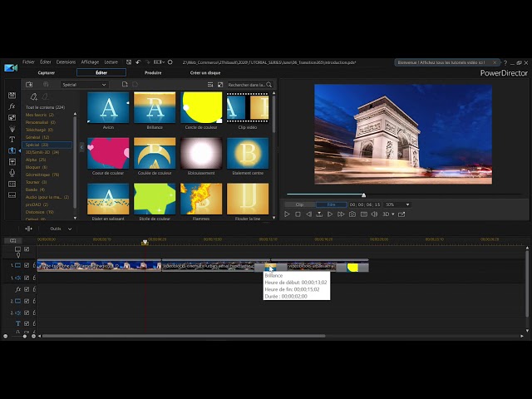Toggle the lock on video track 1
The height and width of the screenshot is (399, 532).
pos(34,265)
